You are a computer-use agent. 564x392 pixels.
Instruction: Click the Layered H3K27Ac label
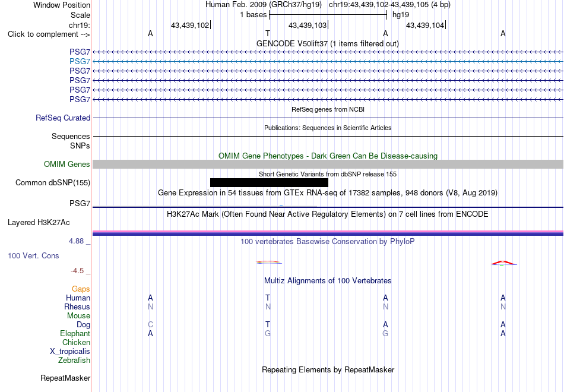39,223
